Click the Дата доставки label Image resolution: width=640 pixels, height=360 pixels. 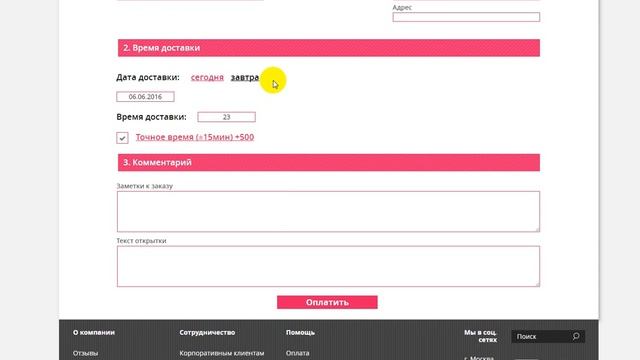(148, 77)
